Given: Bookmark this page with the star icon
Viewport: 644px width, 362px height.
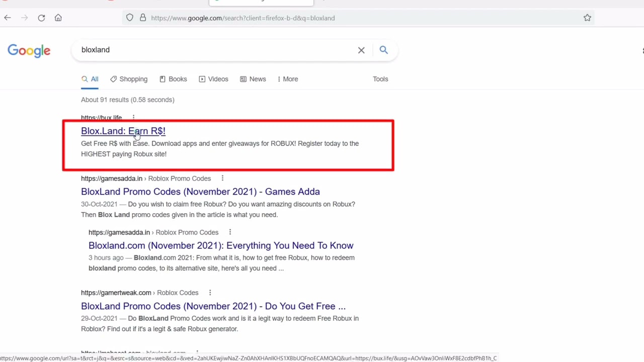Looking at the screenshot, I should [587, 18].
